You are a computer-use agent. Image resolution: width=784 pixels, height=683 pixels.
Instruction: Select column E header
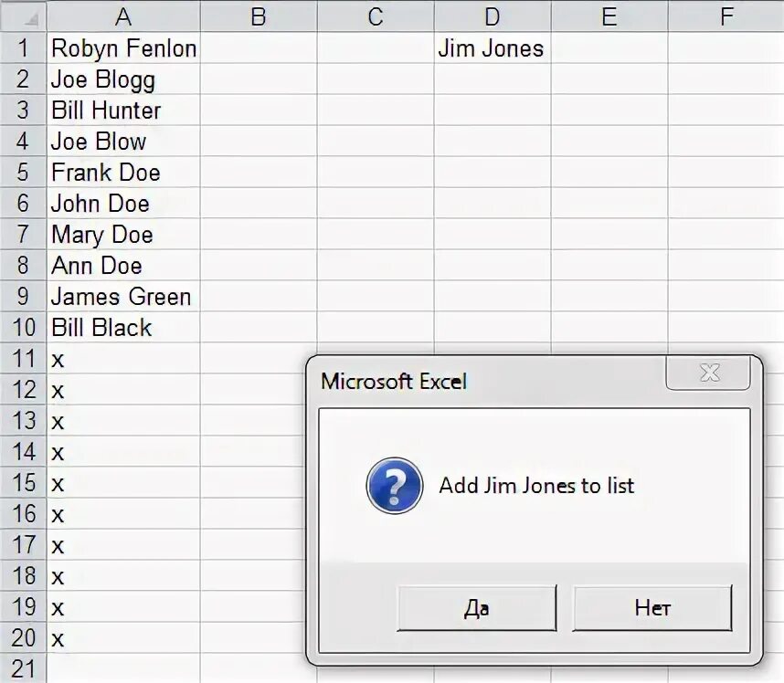[x=609, y=16]
